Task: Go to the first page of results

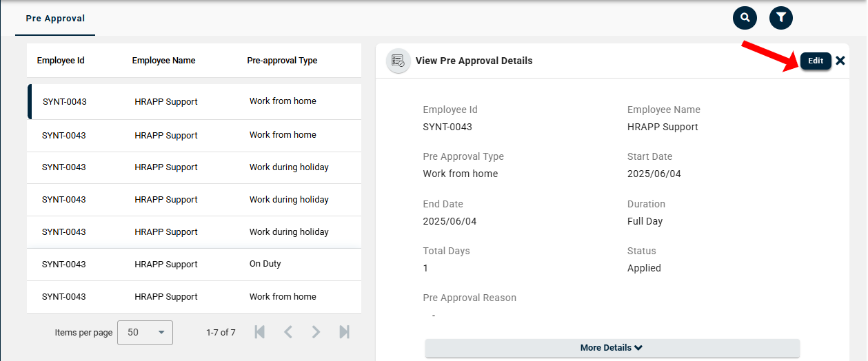Action: (260, 332)
